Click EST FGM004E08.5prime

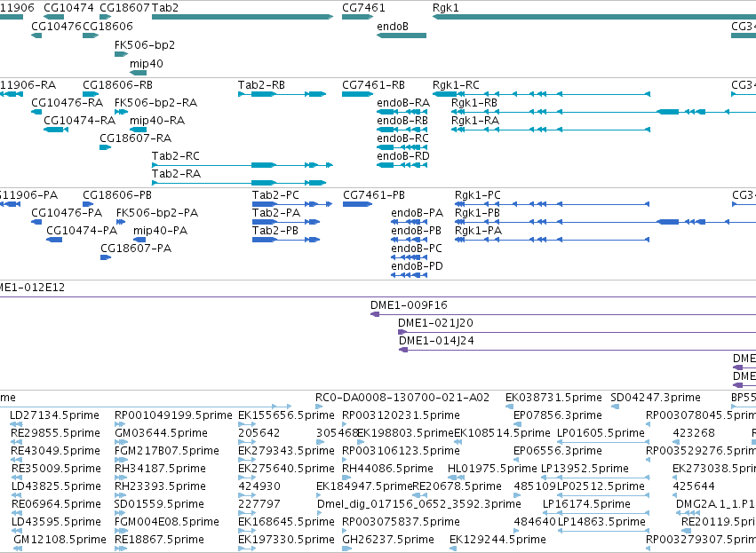click(121, 531)
